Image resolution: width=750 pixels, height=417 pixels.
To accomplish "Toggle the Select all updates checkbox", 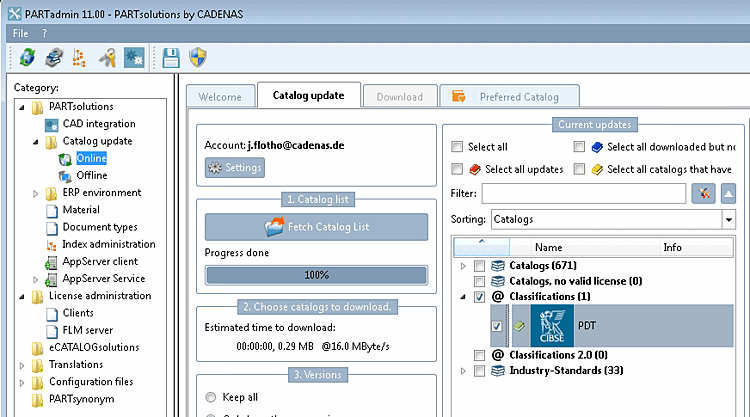I will coord(457,169).
